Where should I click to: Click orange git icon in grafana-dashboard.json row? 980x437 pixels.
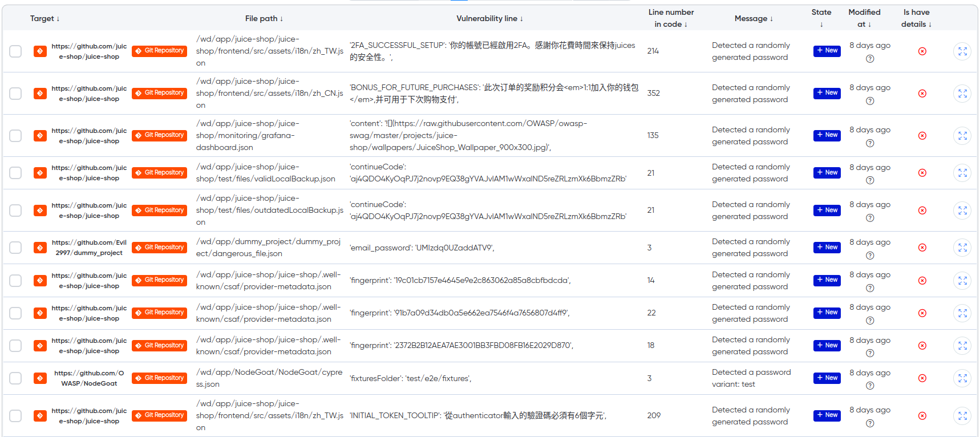[x=40, y=136]
